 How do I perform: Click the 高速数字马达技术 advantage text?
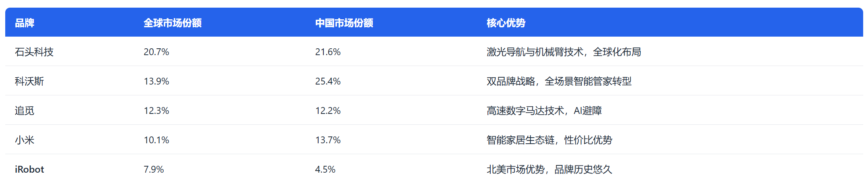[x=525, y=111]
